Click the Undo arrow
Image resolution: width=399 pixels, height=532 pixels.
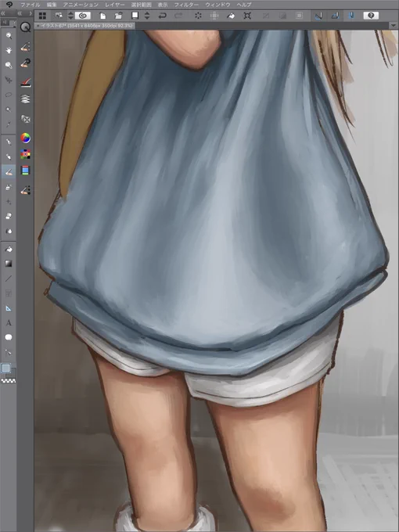click(x=162, y=16)
